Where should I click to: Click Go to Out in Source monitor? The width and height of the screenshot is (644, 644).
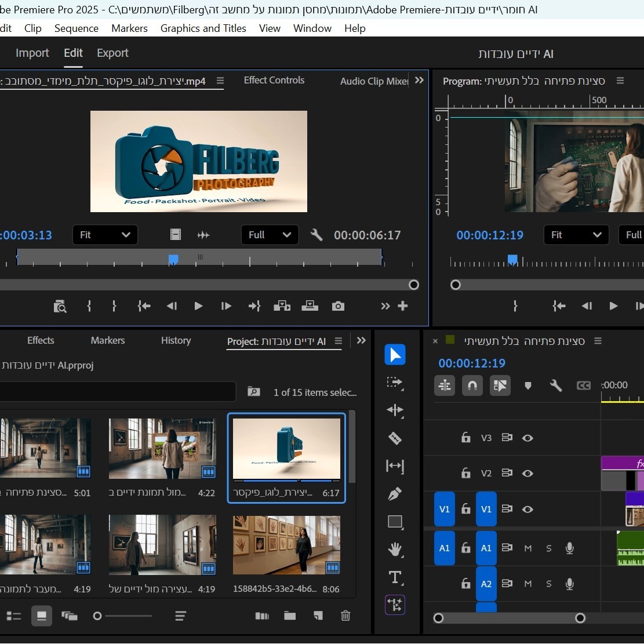coord(254,306)
